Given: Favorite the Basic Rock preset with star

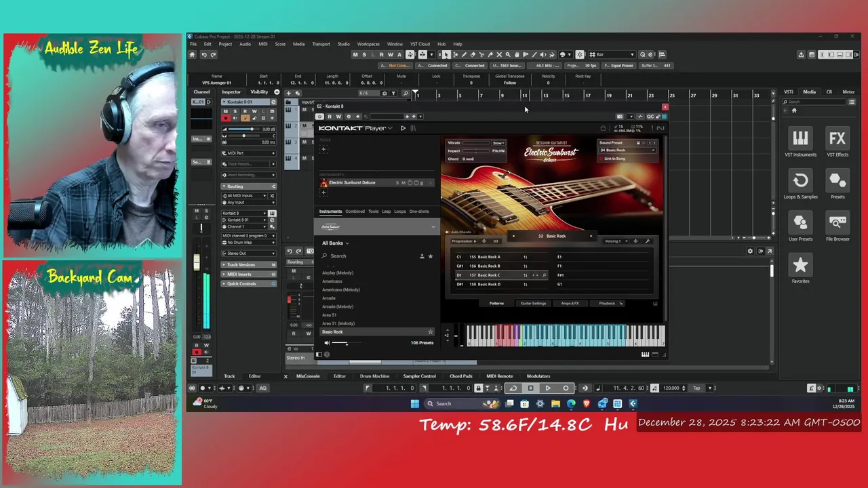Looking at the screenshot, I should [x=430, y=332].
